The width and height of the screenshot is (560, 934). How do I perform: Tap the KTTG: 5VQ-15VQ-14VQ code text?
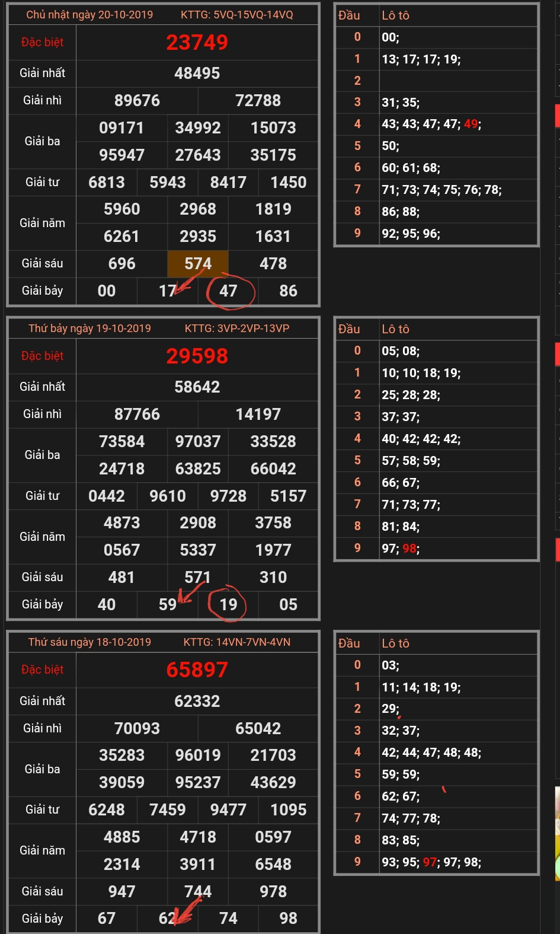click(x=236, y=15)
